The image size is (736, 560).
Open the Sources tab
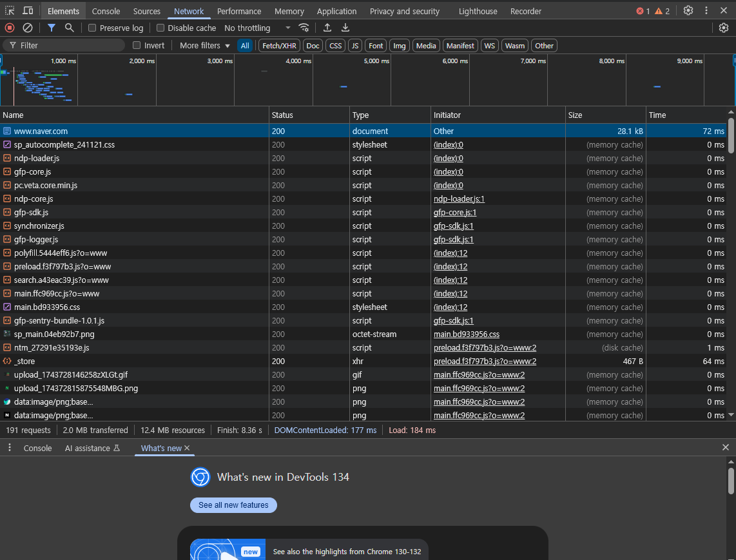[147, 11]
